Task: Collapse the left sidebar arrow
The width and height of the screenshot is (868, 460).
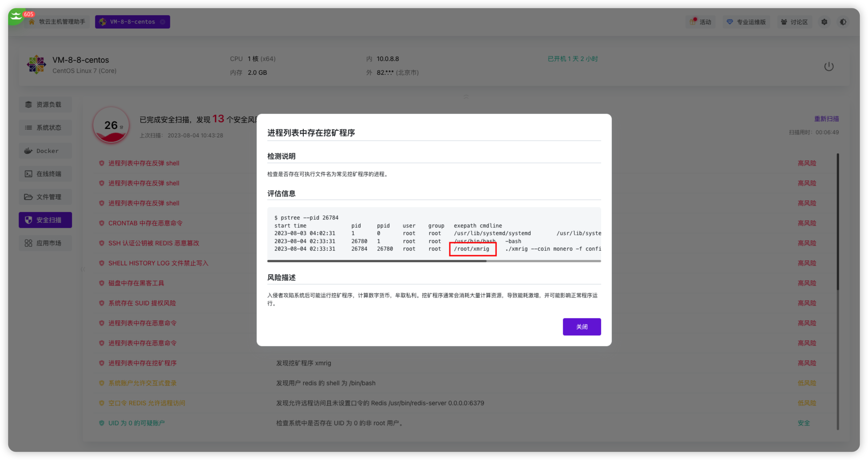Action: (x=83, y=269)
